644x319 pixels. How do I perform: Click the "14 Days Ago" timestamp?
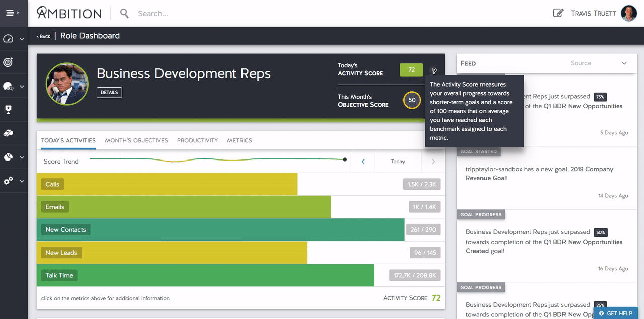(613, 196)
